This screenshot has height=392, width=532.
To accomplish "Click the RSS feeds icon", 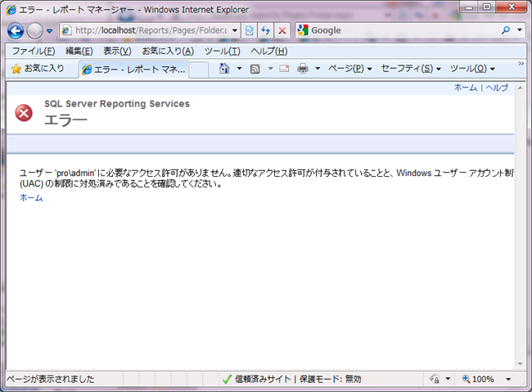I will (255, 69).
